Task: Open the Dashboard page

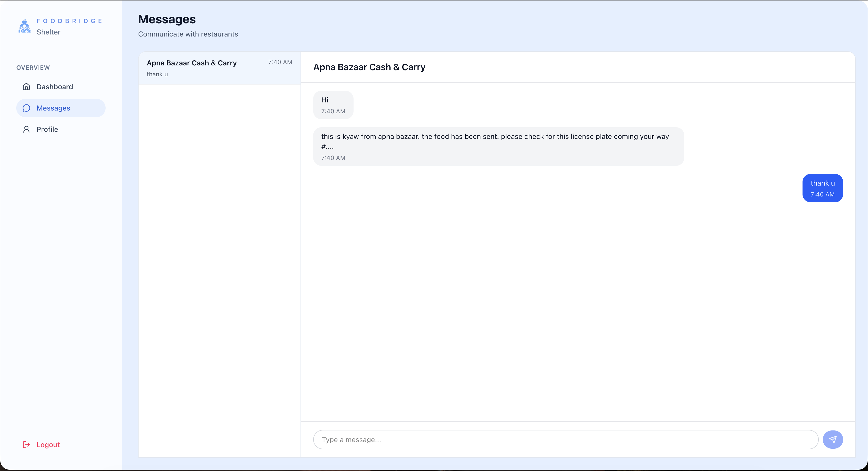Action: (x=55, y=87)
